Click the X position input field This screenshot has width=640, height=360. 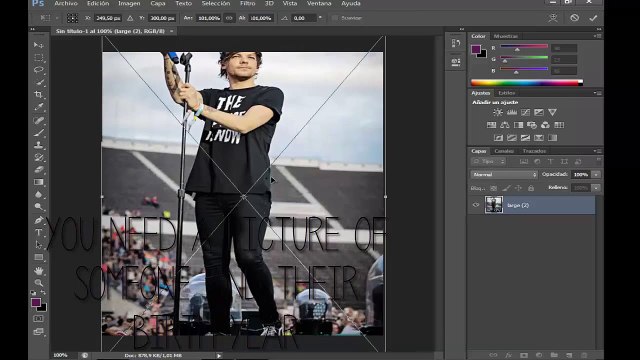[x=108, y=18]
